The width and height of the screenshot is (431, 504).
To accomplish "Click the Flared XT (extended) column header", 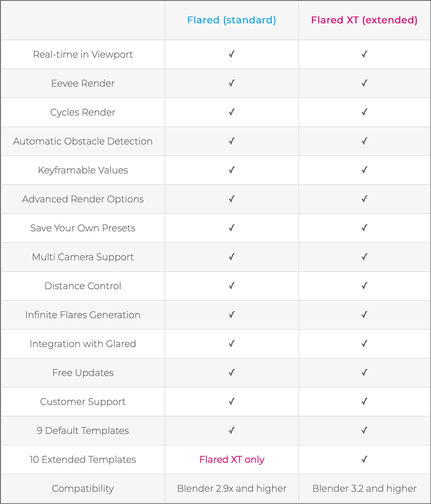I will [x=364, y=20].
